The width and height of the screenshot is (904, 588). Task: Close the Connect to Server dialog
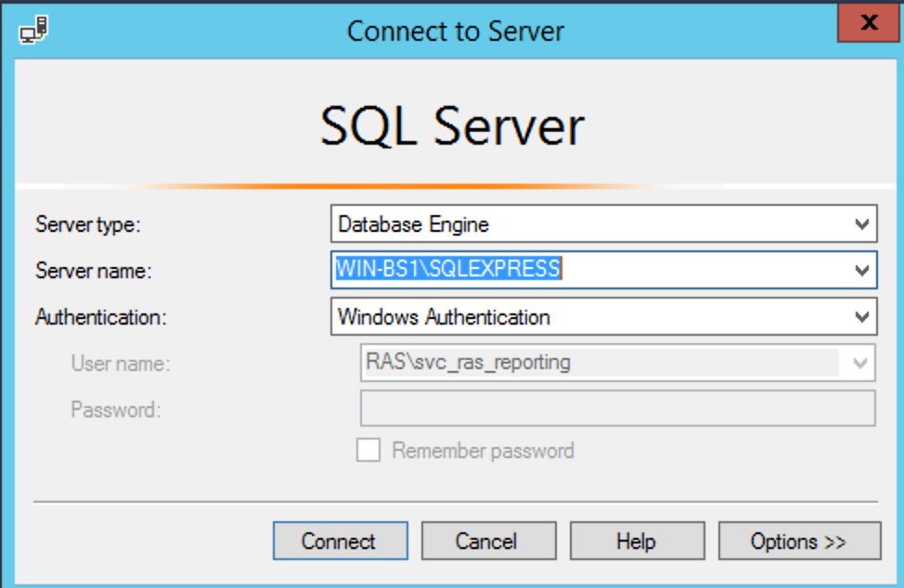869,23
